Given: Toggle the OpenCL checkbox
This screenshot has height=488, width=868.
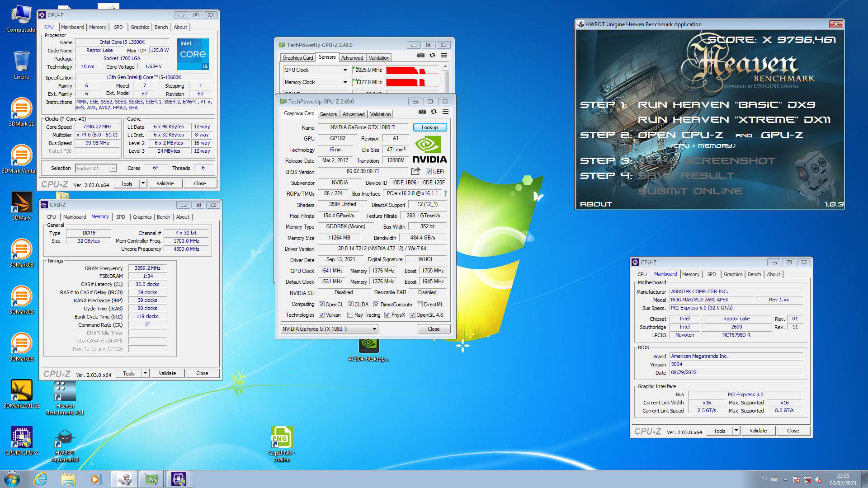Looking at the screenshot, I should (x=321, y=305).
